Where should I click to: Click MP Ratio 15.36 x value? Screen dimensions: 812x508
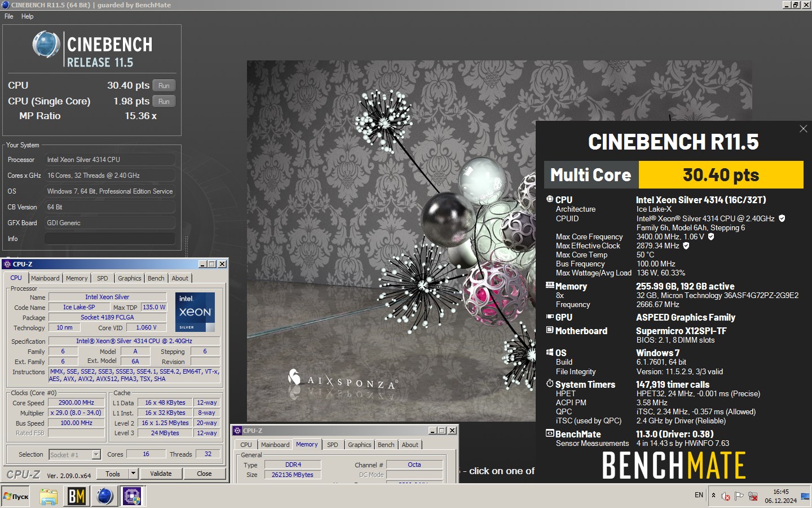click(x=140, y=116)
